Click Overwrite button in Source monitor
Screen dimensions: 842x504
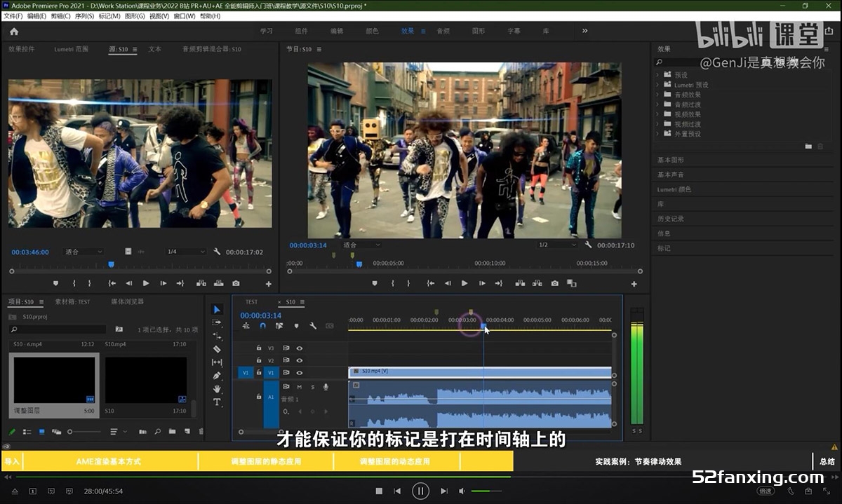tap(218, 283)
